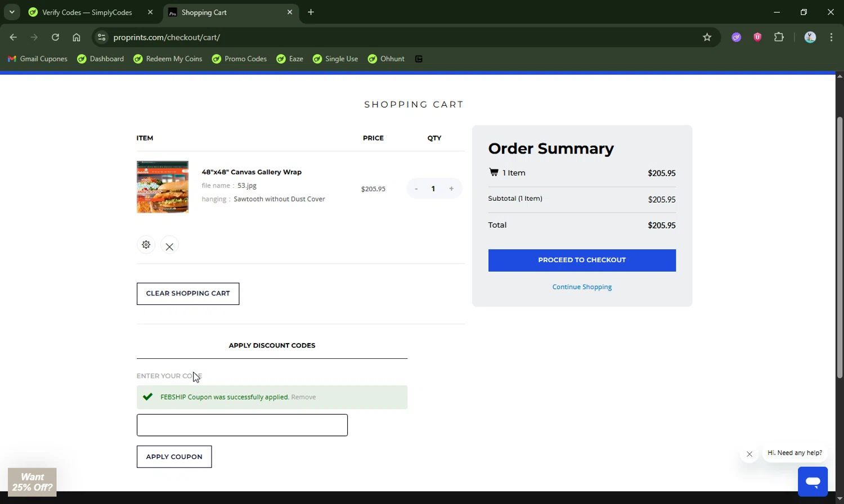Viewport: 844px width, 504px height.
Task: Expand the tab search dropdown arrow
Action: tap(12, 12)
